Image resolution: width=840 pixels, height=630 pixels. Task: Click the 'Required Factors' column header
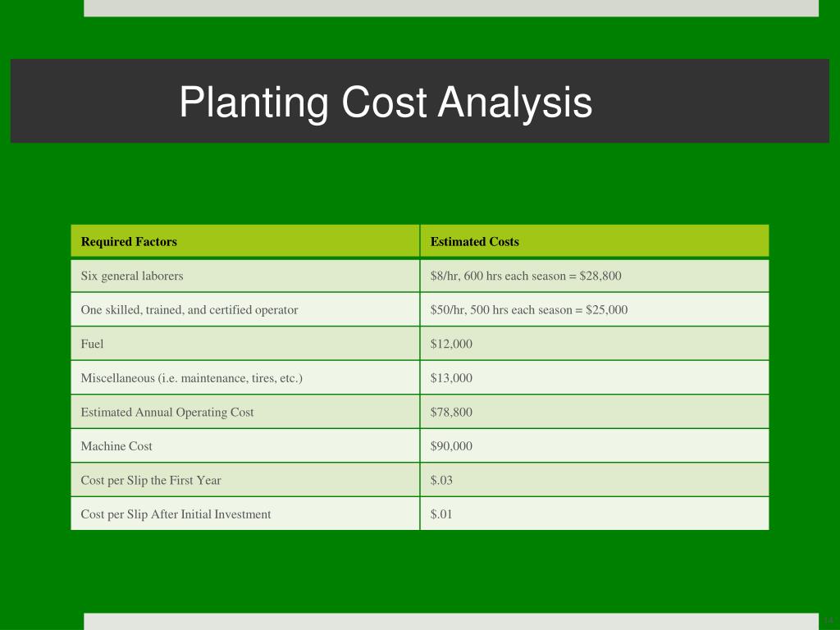pyautogui.click(x=244, y=241)
